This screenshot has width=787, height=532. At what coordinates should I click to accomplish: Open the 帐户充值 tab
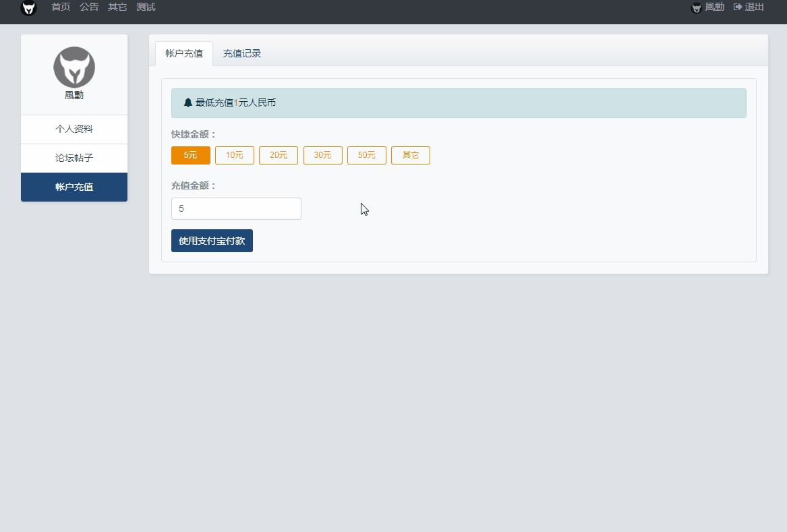click(184, 54)
